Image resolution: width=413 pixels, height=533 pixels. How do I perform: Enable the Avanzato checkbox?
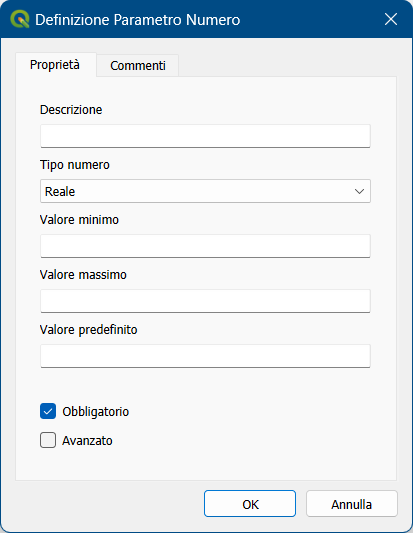click(x=48, y=440)
